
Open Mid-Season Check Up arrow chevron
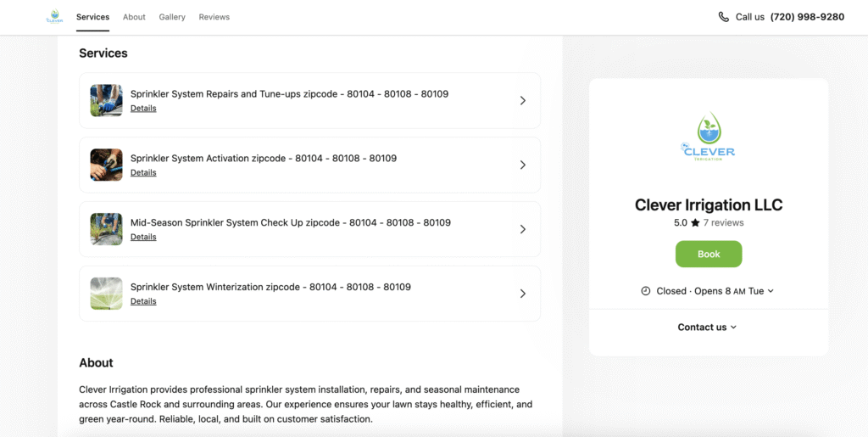523,229
